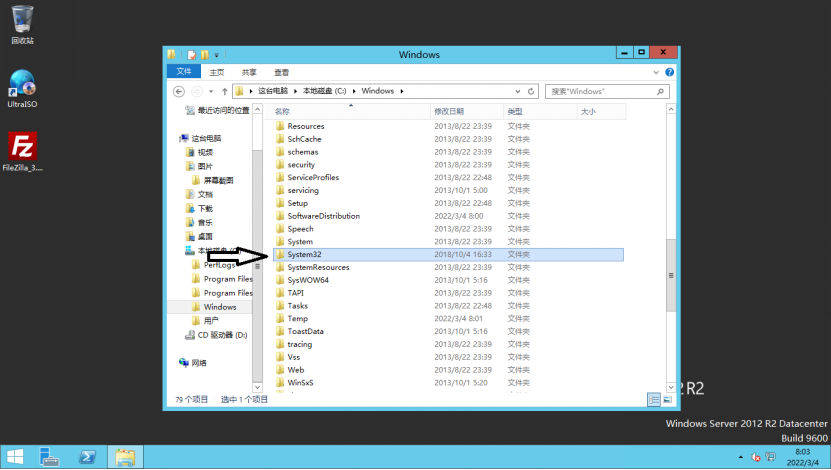Select 视频 Videos in navigation pane
Image resolution: width=831 pixels, height=470 pixels.
[199, 153]
